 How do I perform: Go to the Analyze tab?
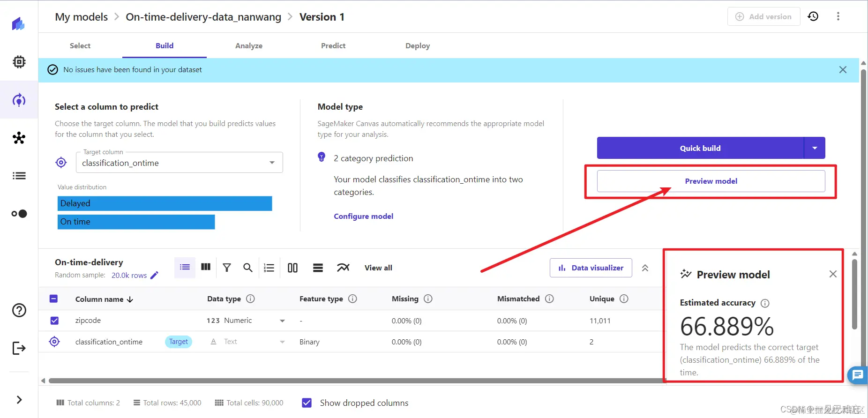click(x=249, y=46)
